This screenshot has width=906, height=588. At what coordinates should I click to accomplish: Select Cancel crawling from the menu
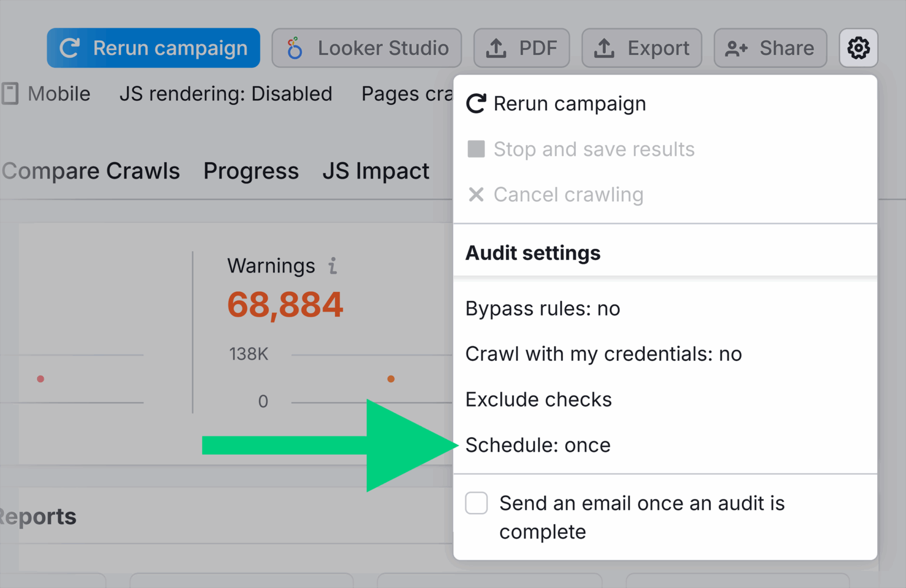568,195
